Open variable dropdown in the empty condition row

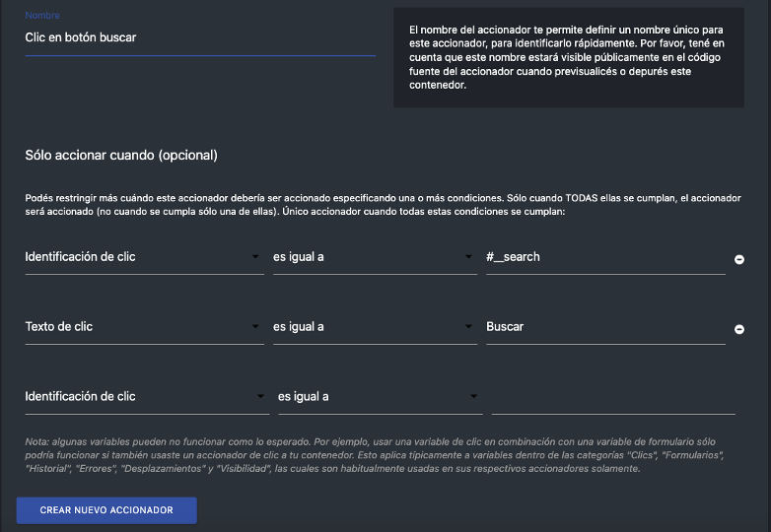coord(147,396)
